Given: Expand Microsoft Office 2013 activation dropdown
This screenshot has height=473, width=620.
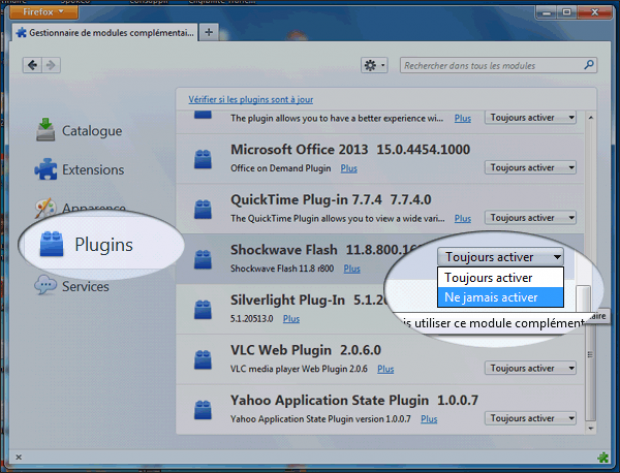Looking at the screenshot, I should click(x=530, y=168).
